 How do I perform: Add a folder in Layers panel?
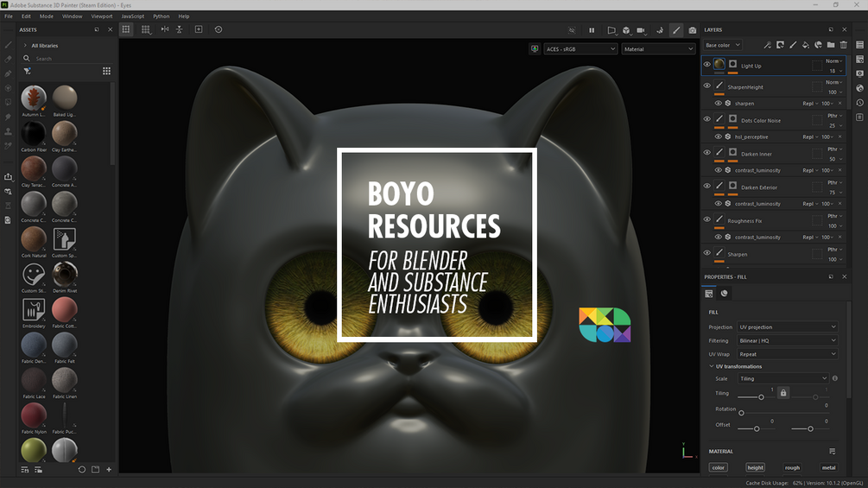tap(831, 45)
